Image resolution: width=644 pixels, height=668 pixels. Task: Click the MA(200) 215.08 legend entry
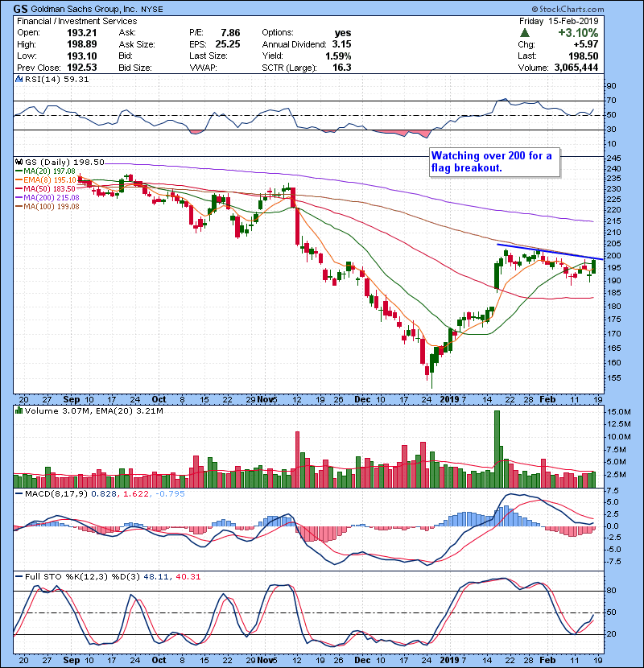(47, 198)
